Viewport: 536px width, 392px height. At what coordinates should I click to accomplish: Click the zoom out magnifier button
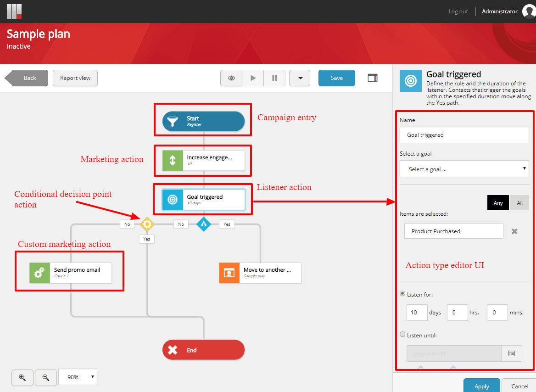coord(46,377)
